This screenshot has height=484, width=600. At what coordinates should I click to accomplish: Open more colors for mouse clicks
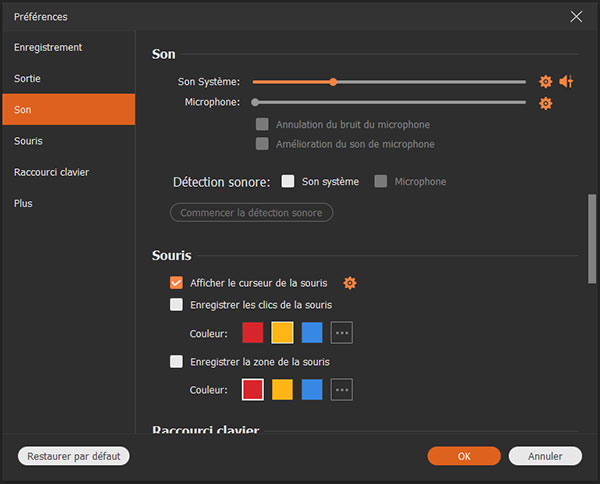click(x=342, y=333)
